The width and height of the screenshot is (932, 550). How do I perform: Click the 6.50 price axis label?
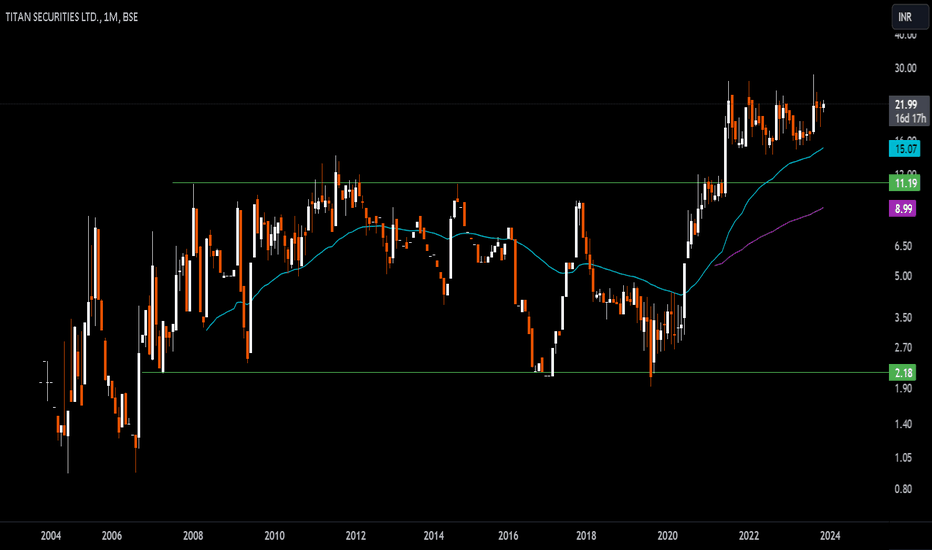pos(903,246)
